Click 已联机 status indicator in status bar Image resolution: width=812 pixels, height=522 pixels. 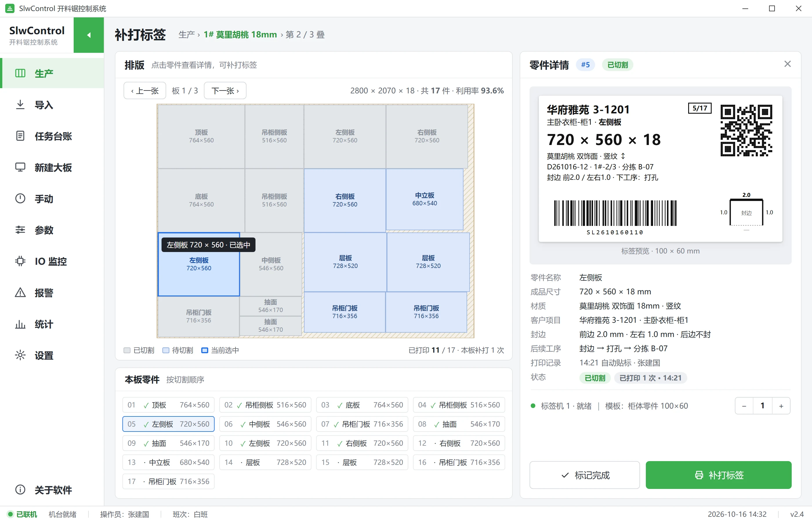point(22,514)
